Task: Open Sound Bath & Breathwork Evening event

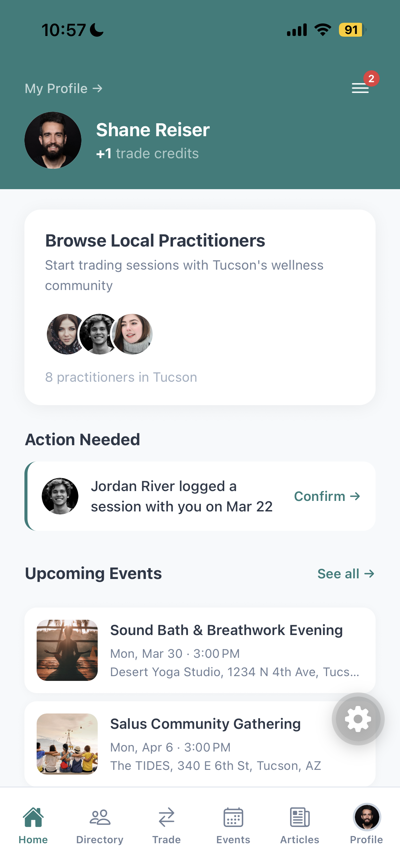Action: point(226,630)
